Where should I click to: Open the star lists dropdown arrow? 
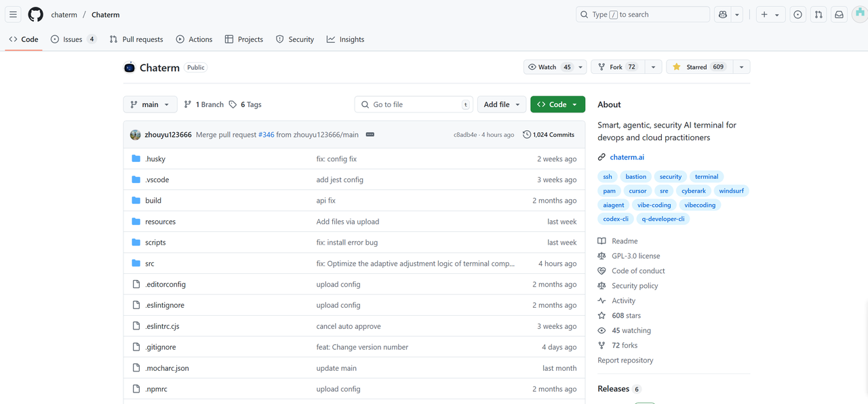[741, 67]
